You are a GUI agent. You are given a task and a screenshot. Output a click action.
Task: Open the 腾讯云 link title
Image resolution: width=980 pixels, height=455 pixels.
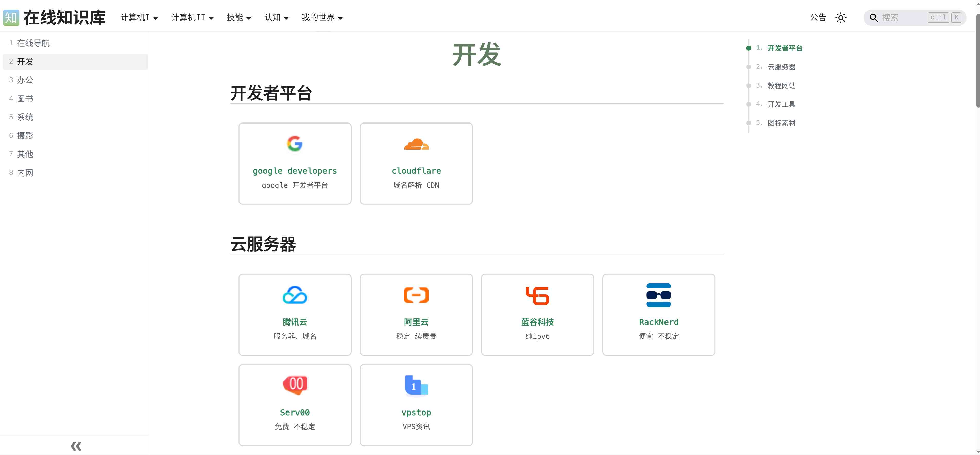point(295,322)
